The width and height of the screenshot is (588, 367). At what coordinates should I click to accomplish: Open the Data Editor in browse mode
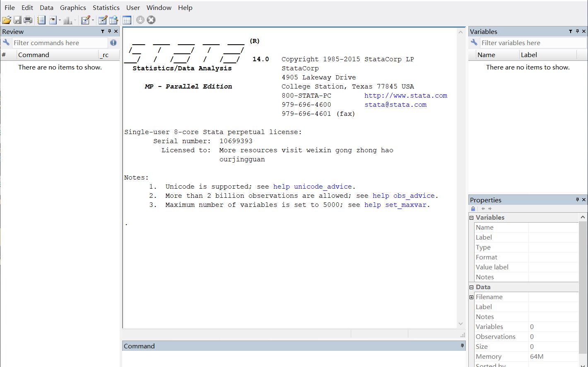(113, 19)
